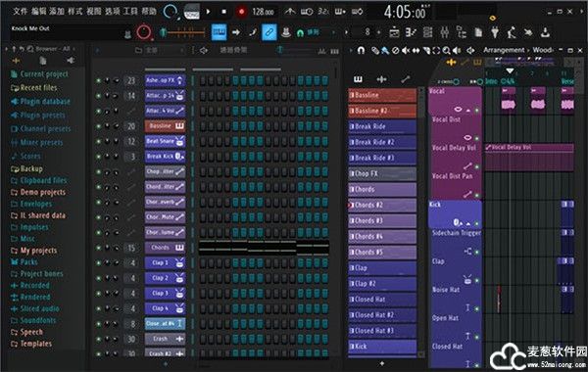Open the view mixer icon
588x372 pixels.
[445, 32]
